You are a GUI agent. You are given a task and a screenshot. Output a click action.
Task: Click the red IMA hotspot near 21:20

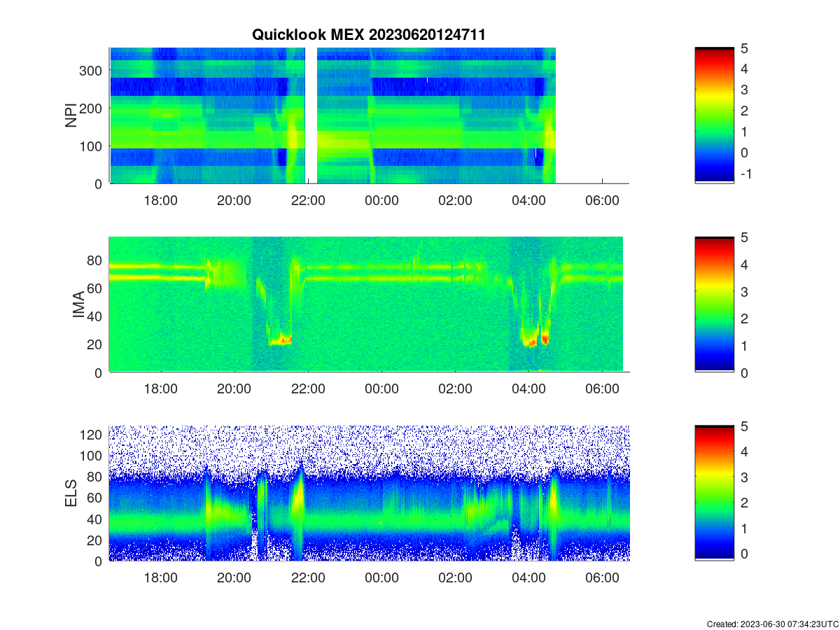coord(285,339)
